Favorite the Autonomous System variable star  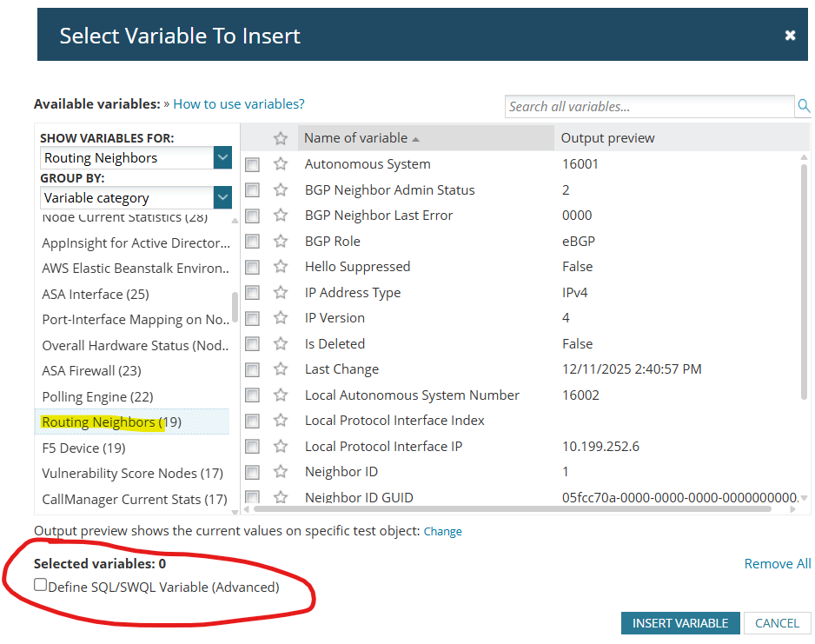[281, 164]
